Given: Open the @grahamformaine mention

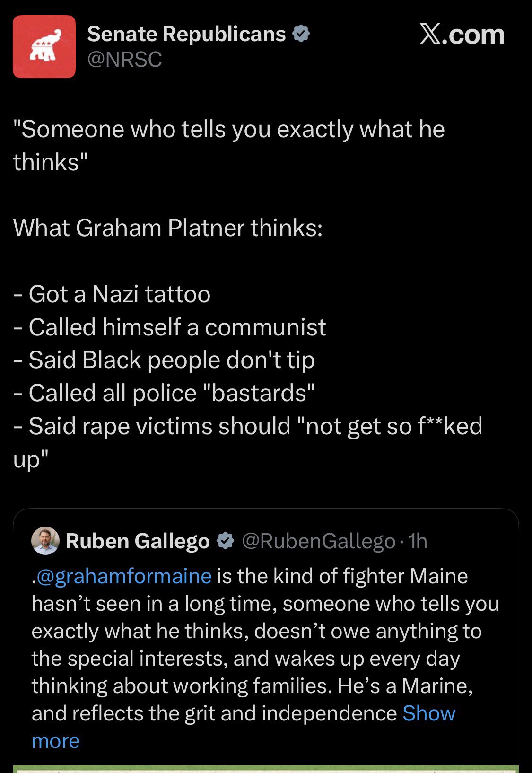Looking at the screenshot, I should click(x=123, y=576).
